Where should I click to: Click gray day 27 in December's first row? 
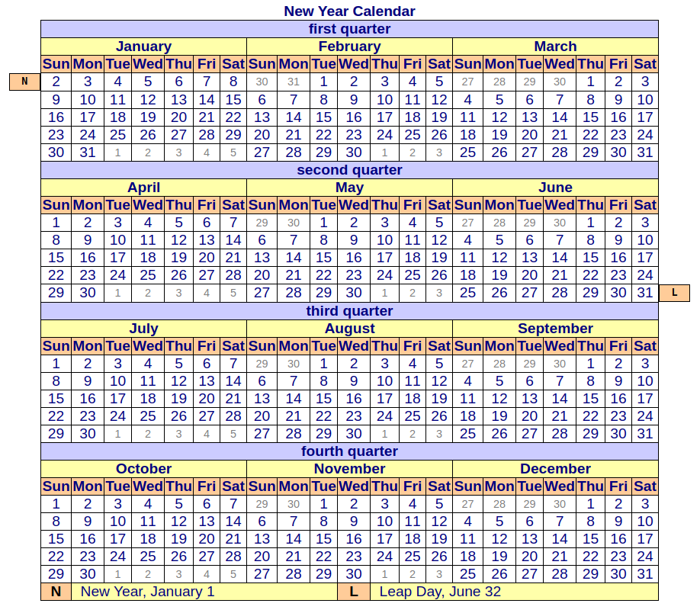coord(468,504)
